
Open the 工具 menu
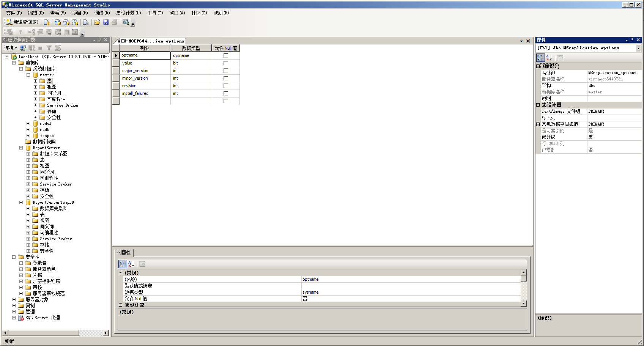pyautogui.click(x=155, y=13)
